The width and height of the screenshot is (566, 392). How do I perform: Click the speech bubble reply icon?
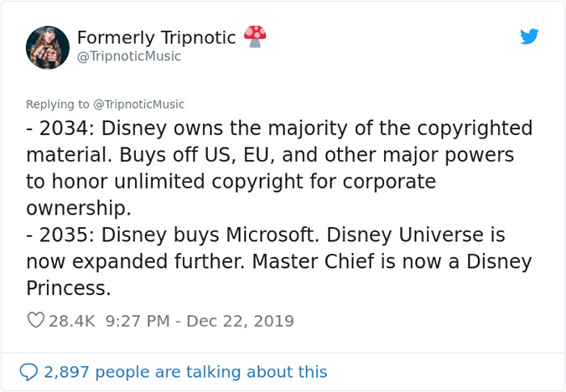(x=29, y=371)
